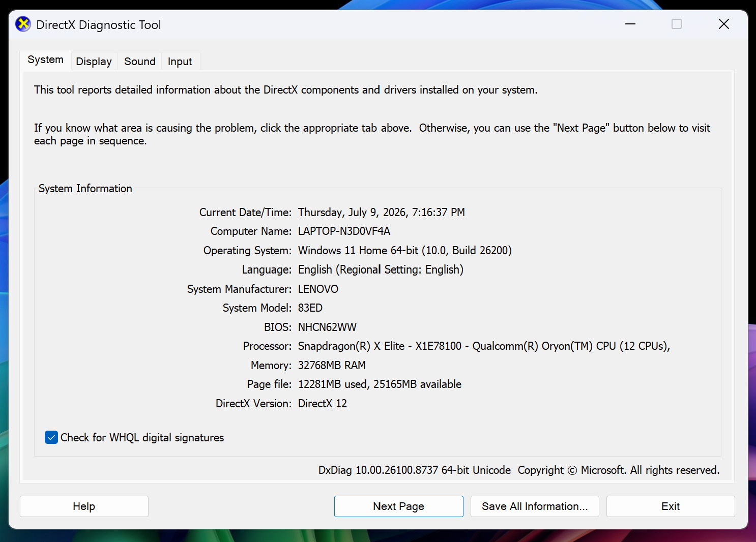
Task: Click the page file value 12281MB used
Action: coord(333,384)
